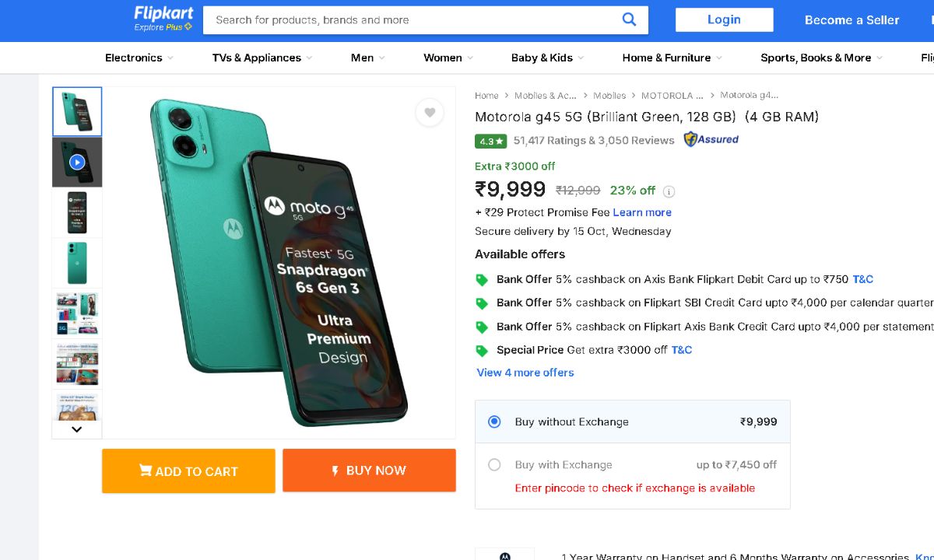
Task: Click the 4.3 star rating badge
Action: click(x=491, y=142)
